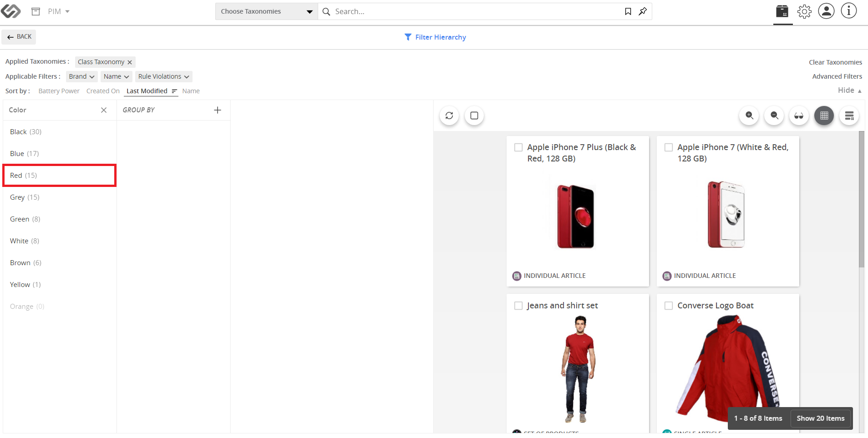The image size is (868, 438).
Task: Sort by Name
Action: click(191, 91)
